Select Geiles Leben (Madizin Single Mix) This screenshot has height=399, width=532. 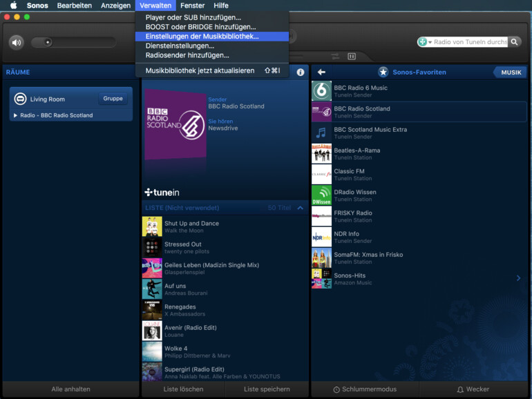click(x=225, y=268)
